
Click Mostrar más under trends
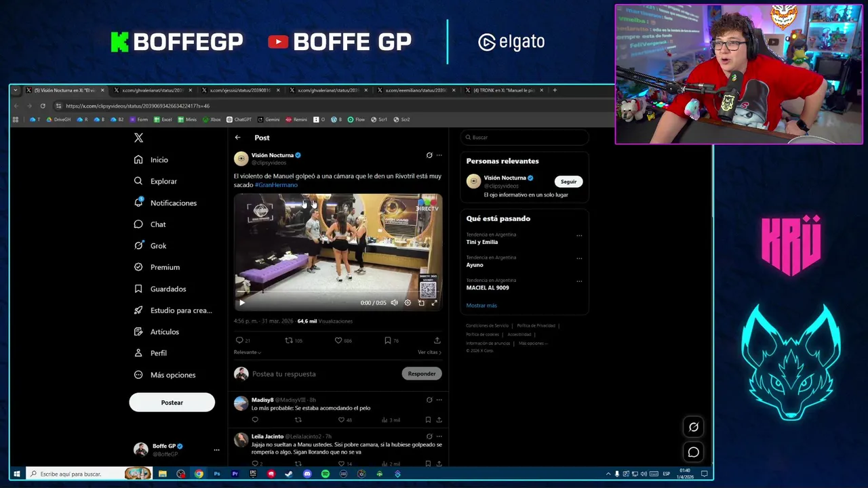481,306
